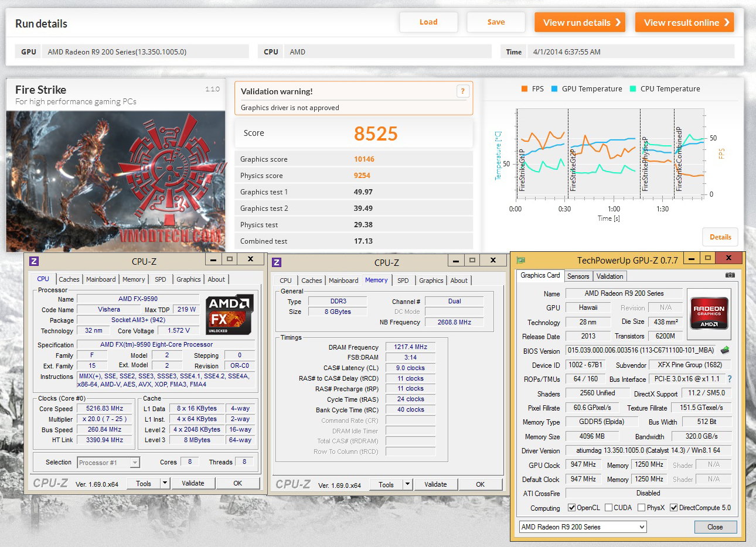Click the Driver Version field in GPU-Z
Viewport: 756px width, 547px height.
649,450
